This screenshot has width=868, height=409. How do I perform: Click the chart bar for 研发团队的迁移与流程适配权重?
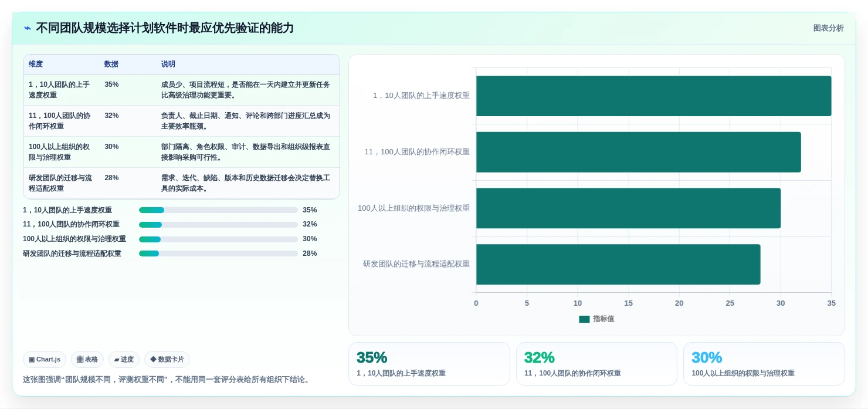coord(618,264)
